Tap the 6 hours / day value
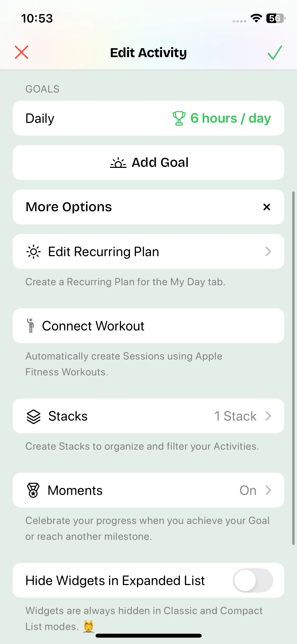The height and width of the screenshot is (644, 297). [x=230, y=118]
